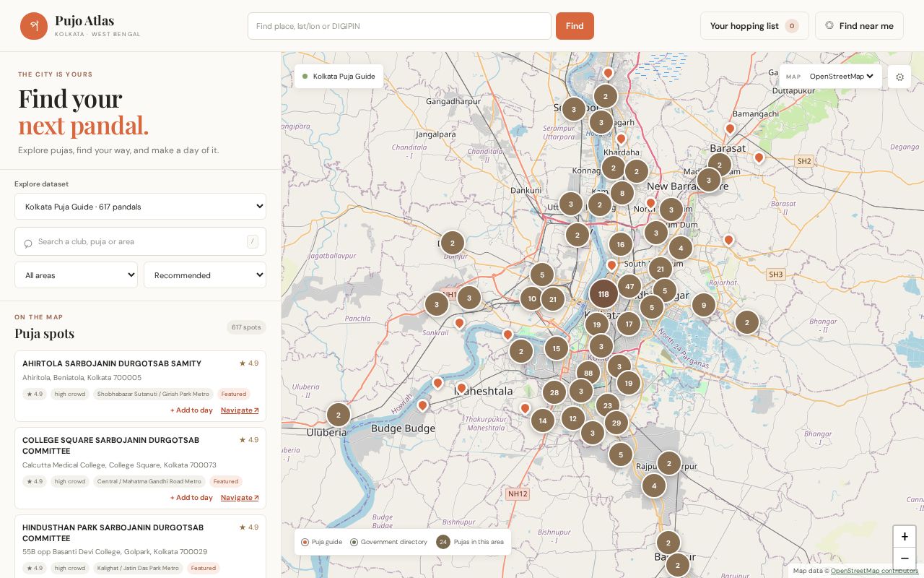Screen dimensions: 924x578
Task: Click the 28 cluster marker
Action: click(x=554, y=393)
